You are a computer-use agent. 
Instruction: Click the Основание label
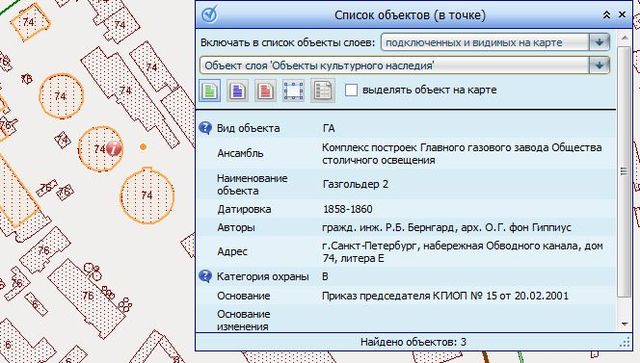[x=243, y=296]
